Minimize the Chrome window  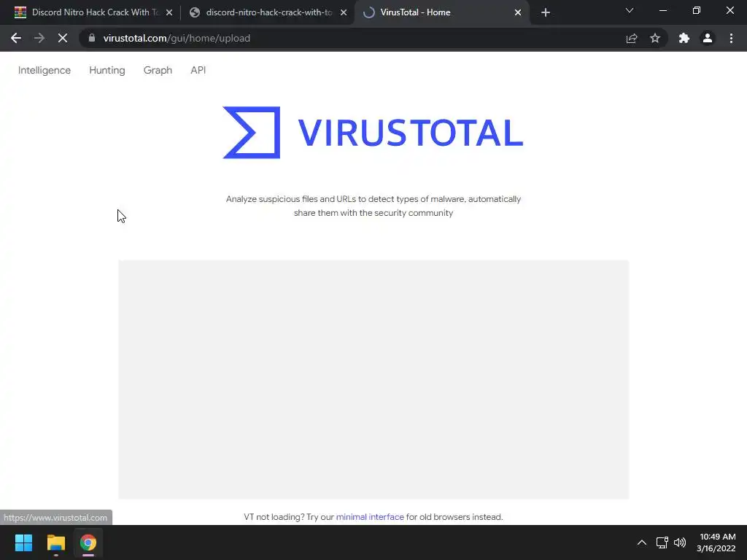pos(662,10)
